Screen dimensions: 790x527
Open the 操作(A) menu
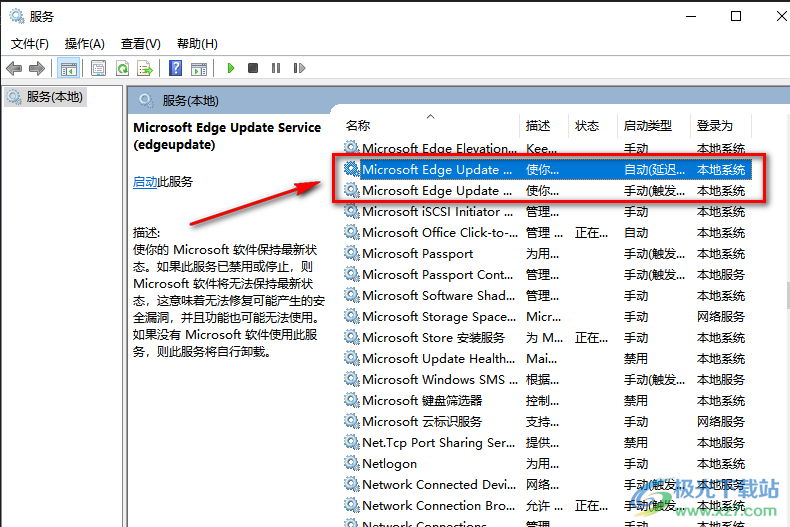click(85, 44)
